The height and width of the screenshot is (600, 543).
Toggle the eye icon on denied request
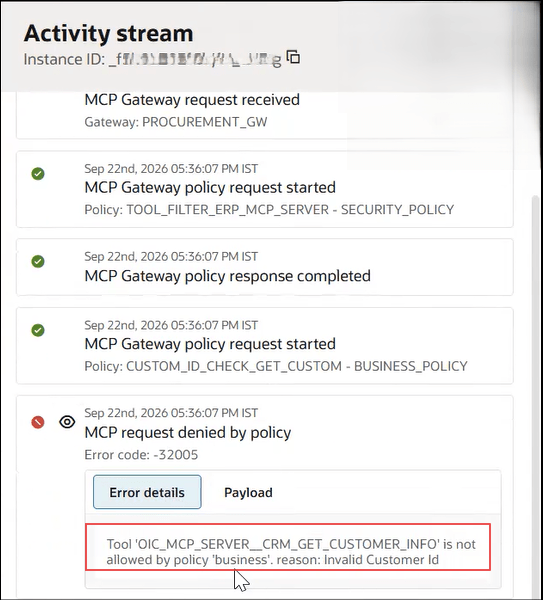point(67,422)
